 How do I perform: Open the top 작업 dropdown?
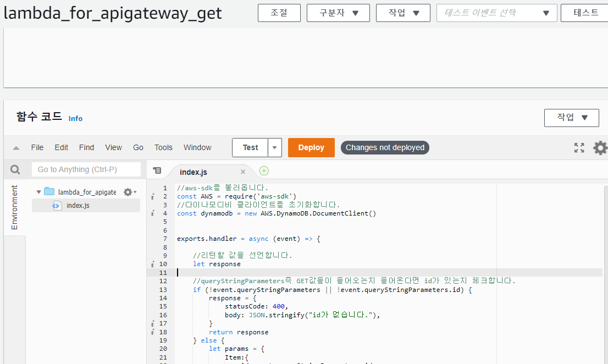403,13
